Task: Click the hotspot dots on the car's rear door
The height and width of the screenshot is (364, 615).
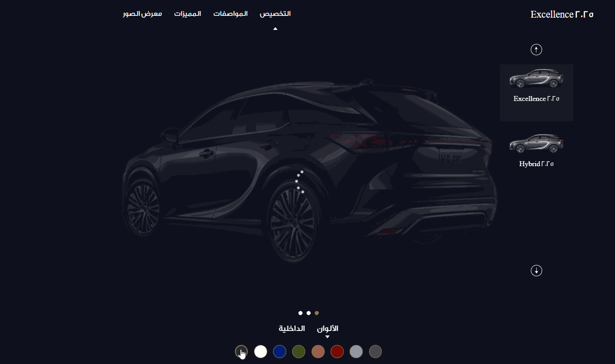Action: pos(298,181)
